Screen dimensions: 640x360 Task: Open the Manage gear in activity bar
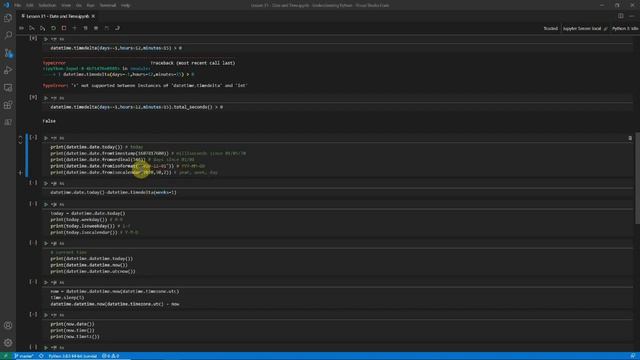tap(8, 343)
